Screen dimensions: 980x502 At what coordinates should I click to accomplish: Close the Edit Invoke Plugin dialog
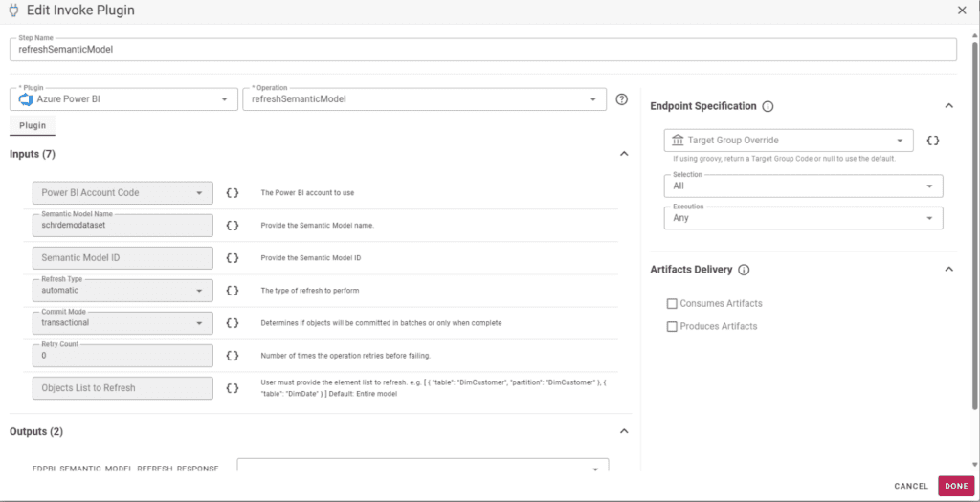click(x=962, y=11)
